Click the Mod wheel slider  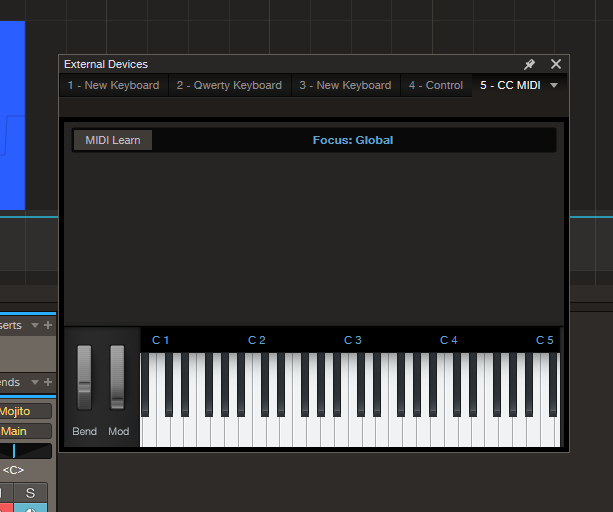117,377
